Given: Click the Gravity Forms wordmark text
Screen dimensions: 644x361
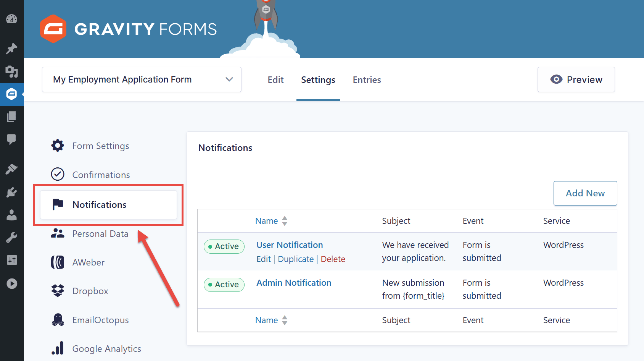Looking at the screenshot, I should pos(145,29).
